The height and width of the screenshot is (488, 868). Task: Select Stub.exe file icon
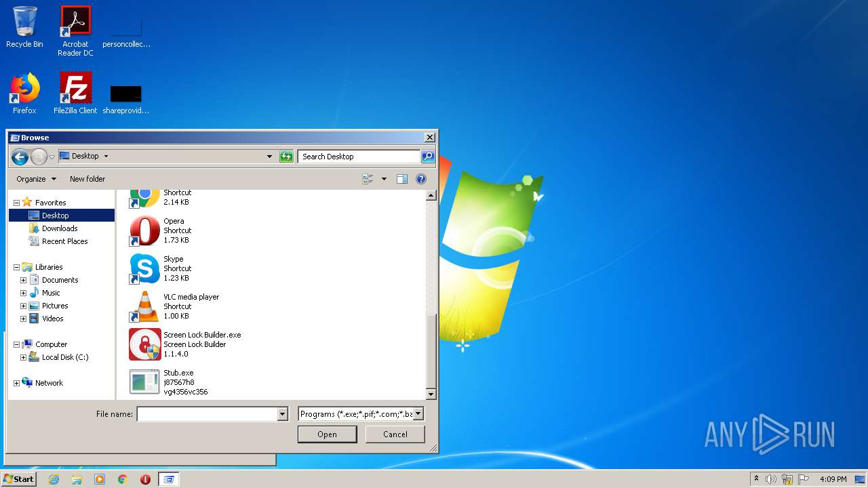[145, 382]
